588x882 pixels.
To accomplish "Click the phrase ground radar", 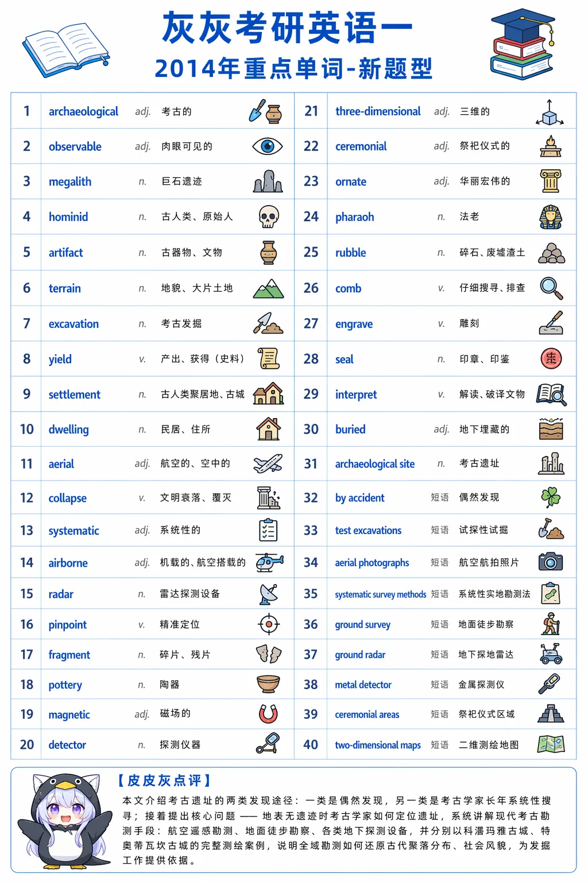I will point(360,655).
